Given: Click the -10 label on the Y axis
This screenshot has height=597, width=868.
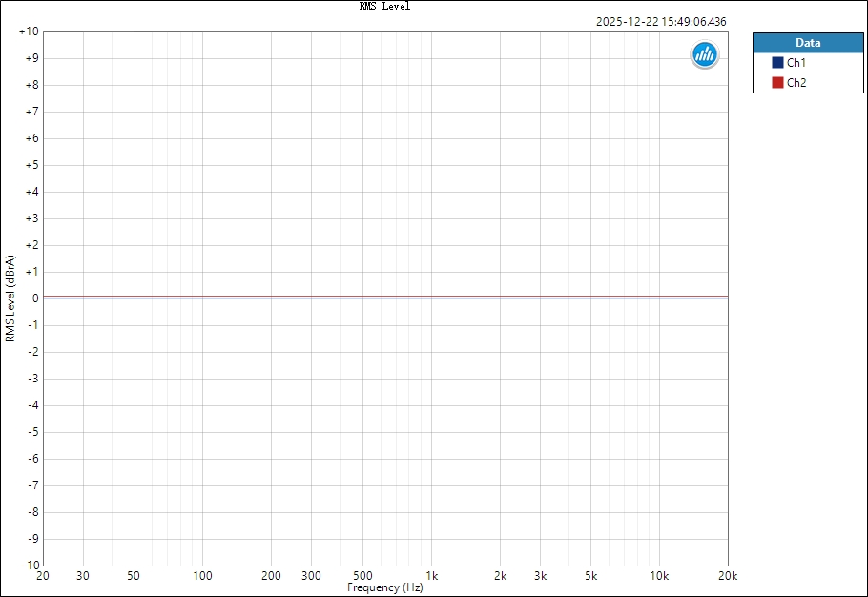Looking at the screenshot, I should [x=29, y=565].
